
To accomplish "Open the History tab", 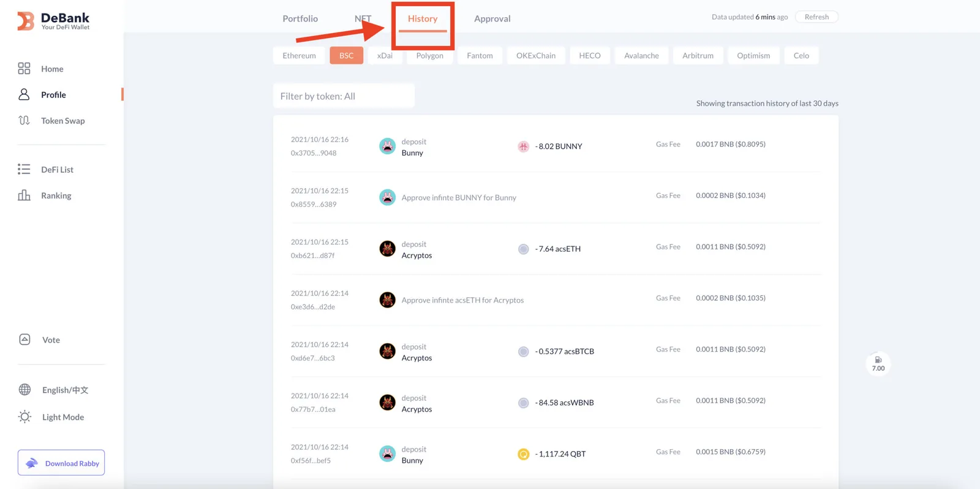I will 423,18.
